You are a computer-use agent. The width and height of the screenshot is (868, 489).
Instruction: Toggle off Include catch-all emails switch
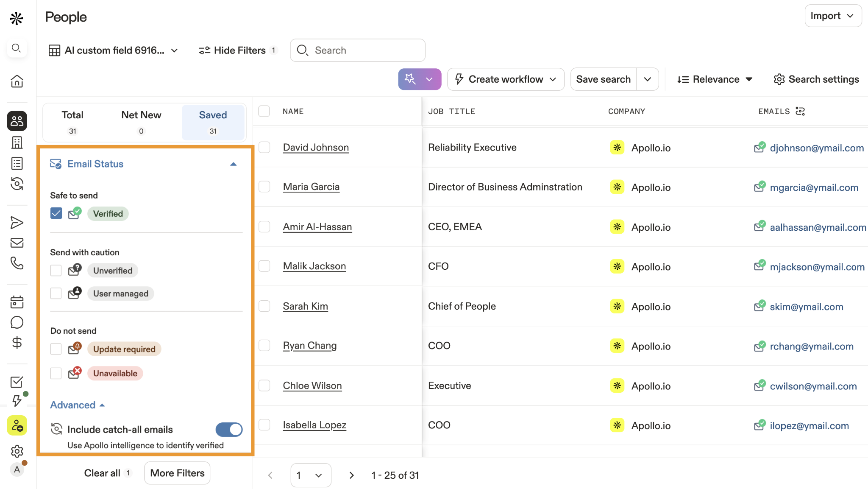pyautogui.click(x=229, y=429)
